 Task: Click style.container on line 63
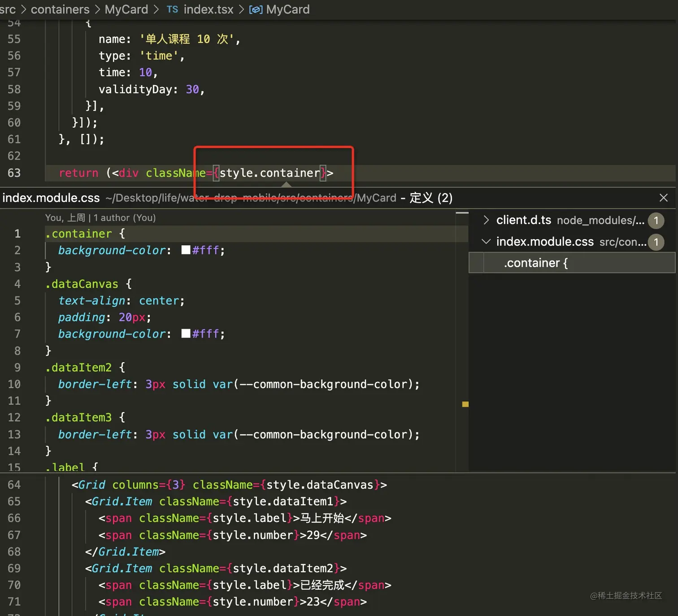pos(269,173)
